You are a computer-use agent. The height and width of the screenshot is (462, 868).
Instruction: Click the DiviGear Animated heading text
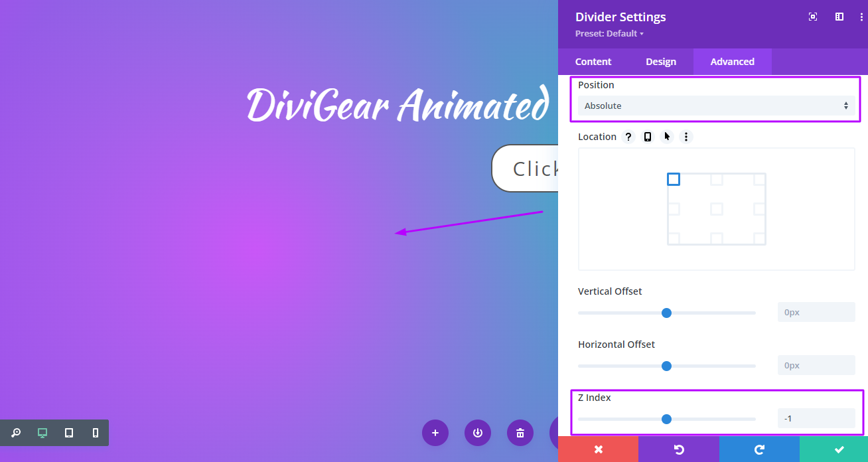tap(398, 105)
